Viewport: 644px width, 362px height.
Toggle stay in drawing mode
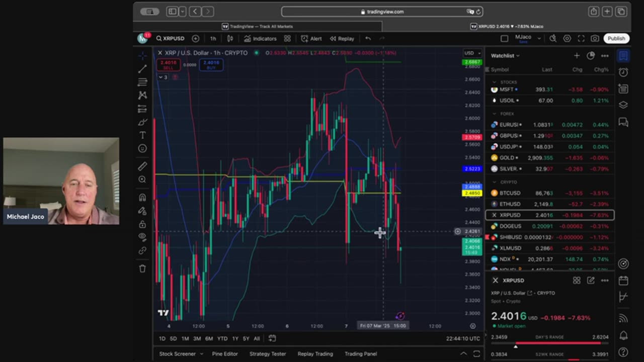point(142,211)
